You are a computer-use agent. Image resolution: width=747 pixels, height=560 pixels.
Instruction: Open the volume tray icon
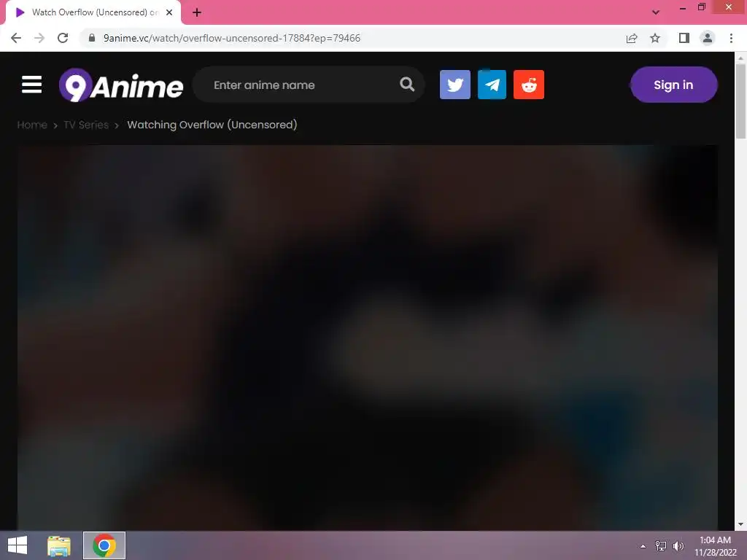(x=678, y=546)
